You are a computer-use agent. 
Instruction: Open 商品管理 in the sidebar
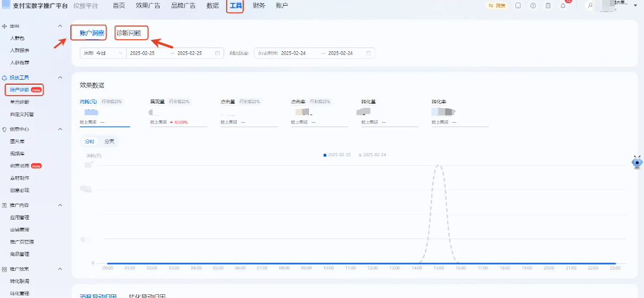click(20, 254)
